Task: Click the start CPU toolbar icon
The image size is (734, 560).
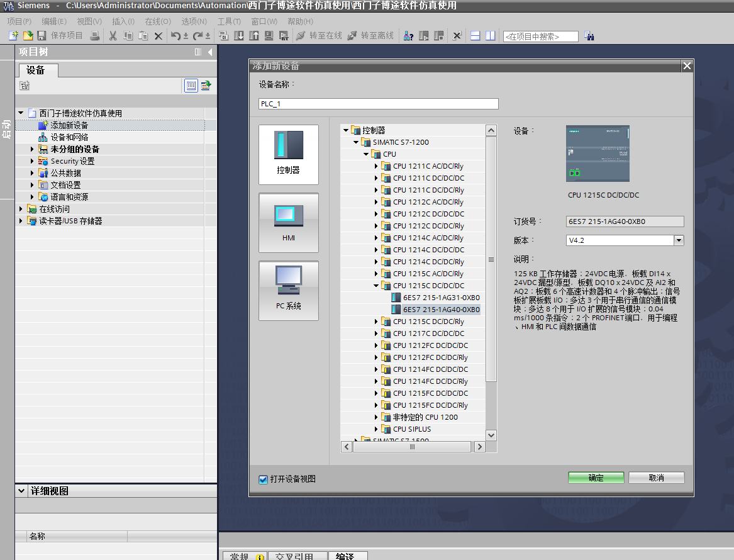Action: pyautogui.click(x=424, y=36)
